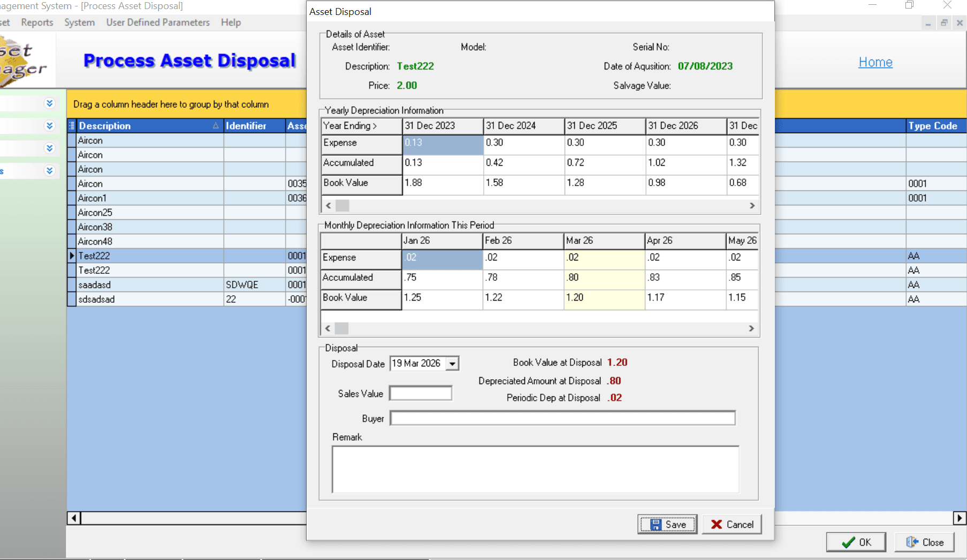This screenshot has height=560, width=967.
Task: Select Mar 26 book value 1.20 cell
Action: [604, 300]
